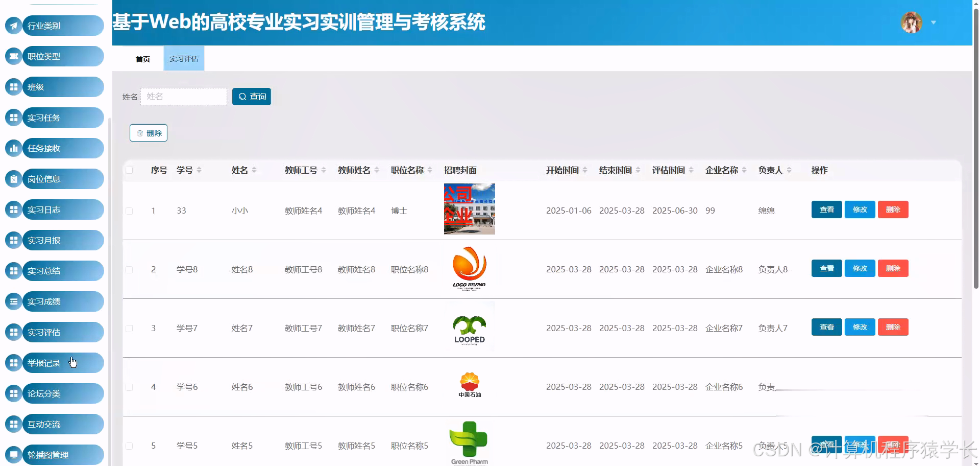Select the 互动交流 grid sidebar icon

click(x=13, y=424)
